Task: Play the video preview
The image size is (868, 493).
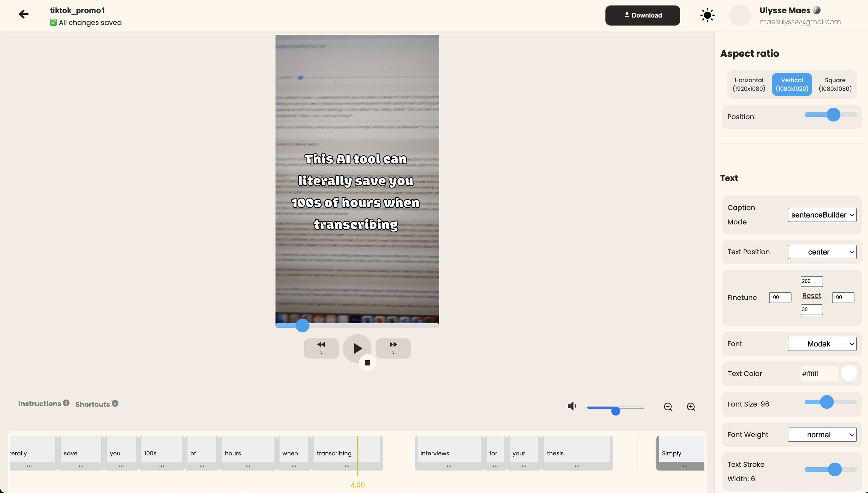Action: pyautogui.click(x=357, y=348)
